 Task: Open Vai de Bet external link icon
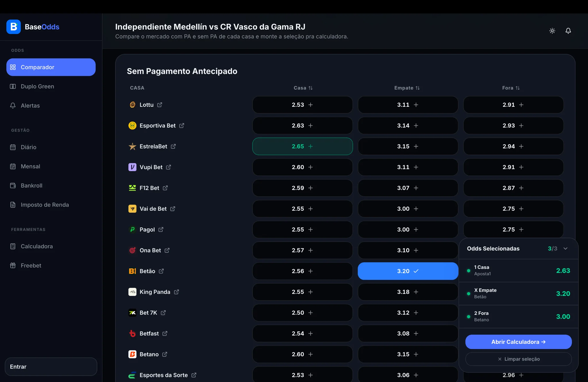173,209
